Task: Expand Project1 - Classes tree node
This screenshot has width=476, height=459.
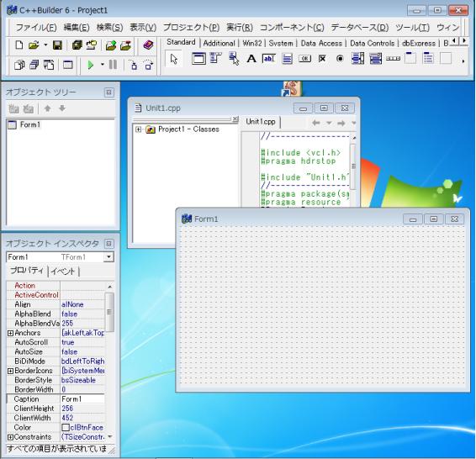Action: 139,129
